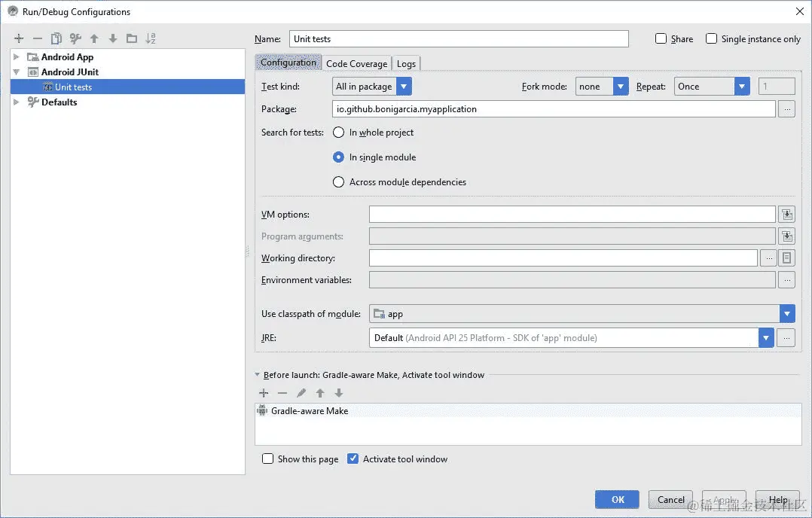Image resolution: width=812 pixels, height=518 pixels.
Task: Switch to the Configuration tab
Action: (288, 62)
